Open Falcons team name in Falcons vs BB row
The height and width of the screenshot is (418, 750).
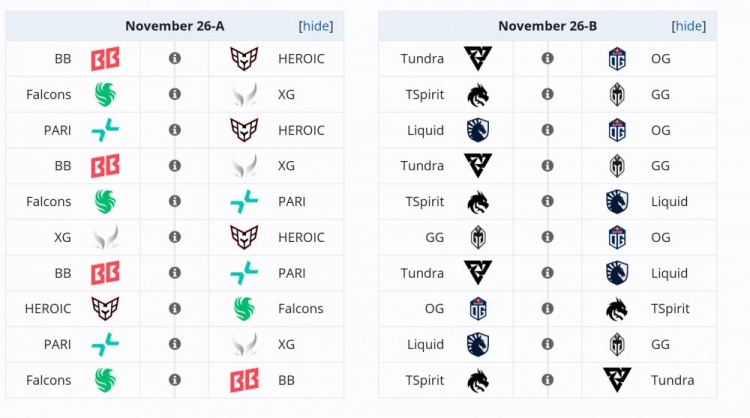pos(48,380)
